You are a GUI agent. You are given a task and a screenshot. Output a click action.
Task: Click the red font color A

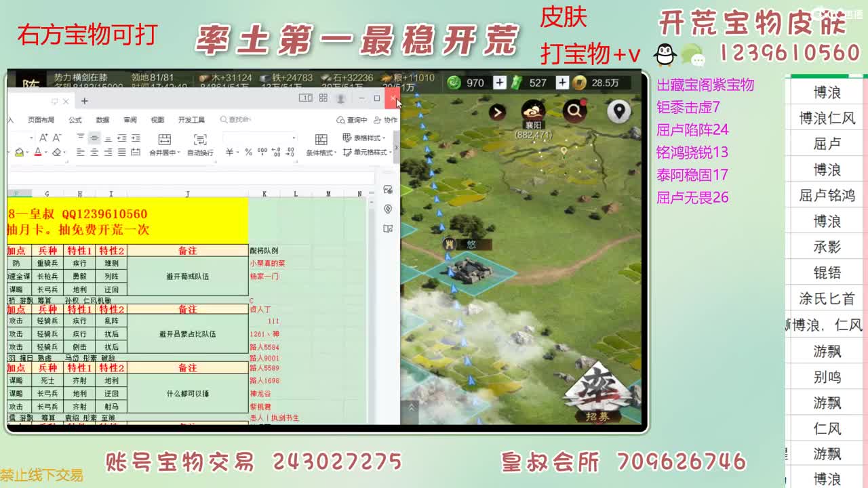(37, 152)
